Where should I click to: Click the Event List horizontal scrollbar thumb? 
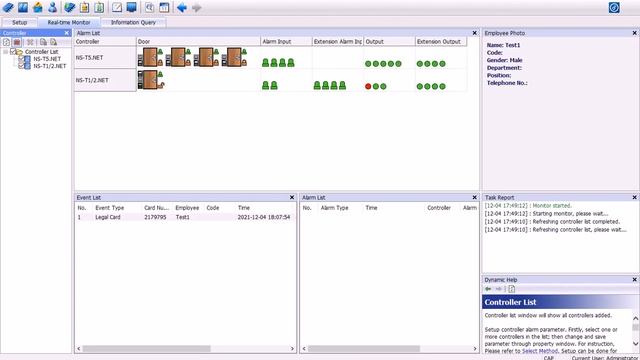(147, 349)
